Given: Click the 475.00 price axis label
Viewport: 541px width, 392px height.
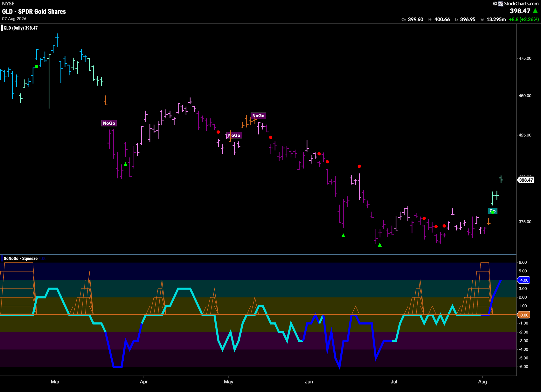Looking at the screenshot, I should 525,58.
